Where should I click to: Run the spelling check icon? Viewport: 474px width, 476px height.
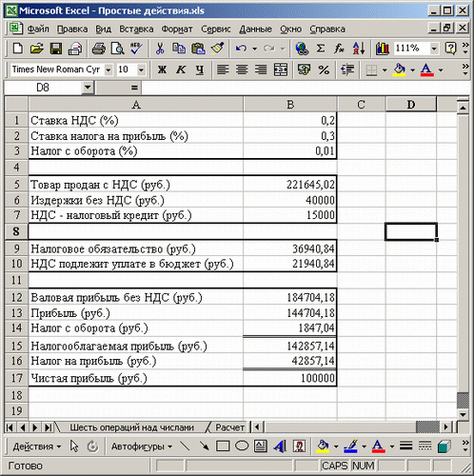(136, 49)
